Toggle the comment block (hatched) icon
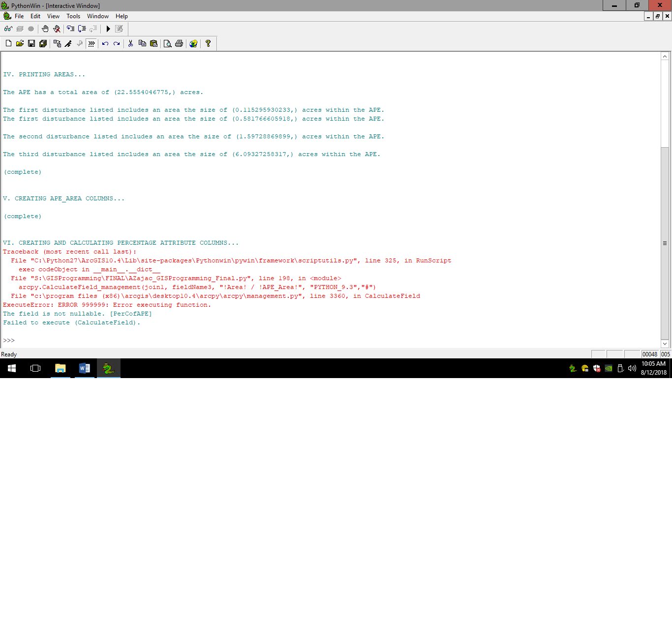Screen dimensions: 672x638 (x=19, y=29)
